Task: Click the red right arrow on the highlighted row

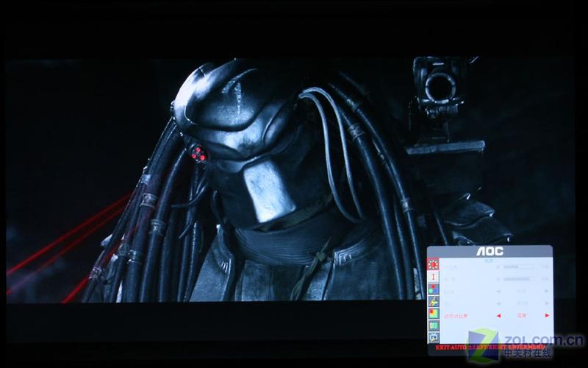Action: (547, 316)
